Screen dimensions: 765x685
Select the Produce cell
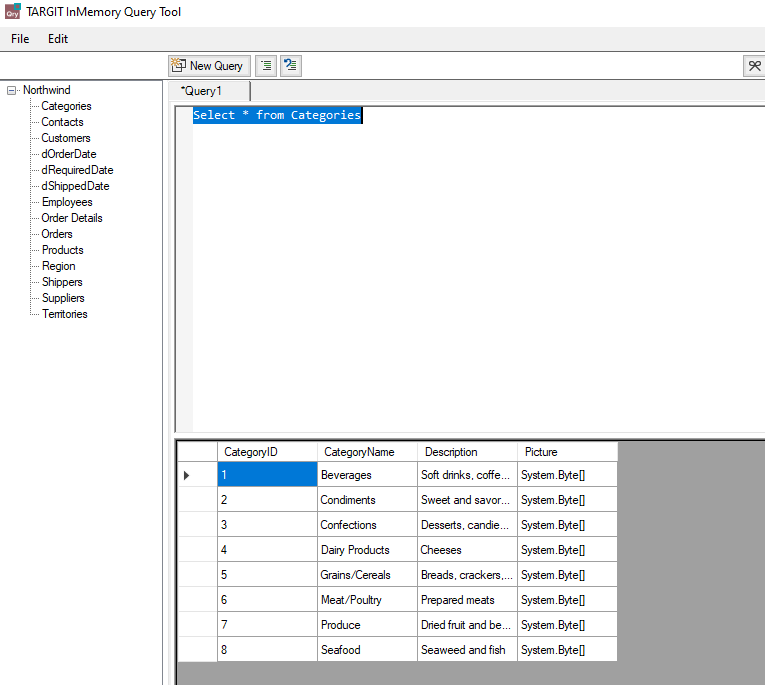pos(367,625)
